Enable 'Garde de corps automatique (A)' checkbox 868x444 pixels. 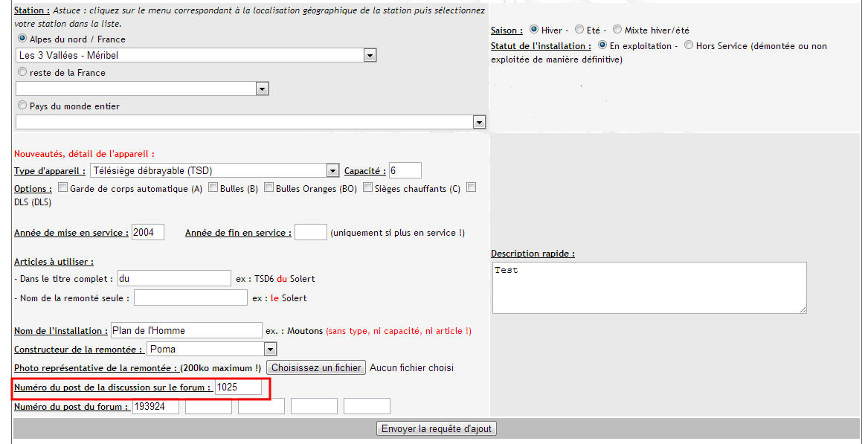(x=63, y=188)
